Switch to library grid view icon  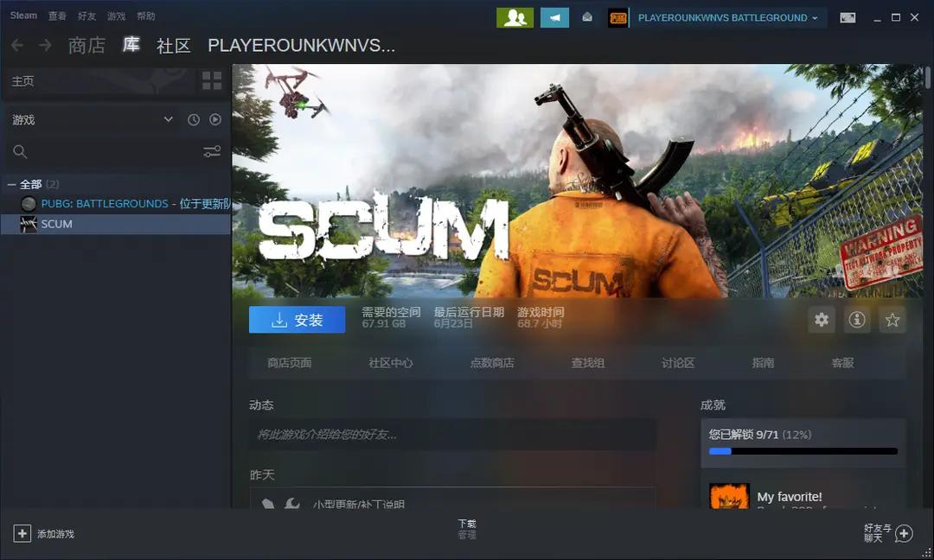212,80
